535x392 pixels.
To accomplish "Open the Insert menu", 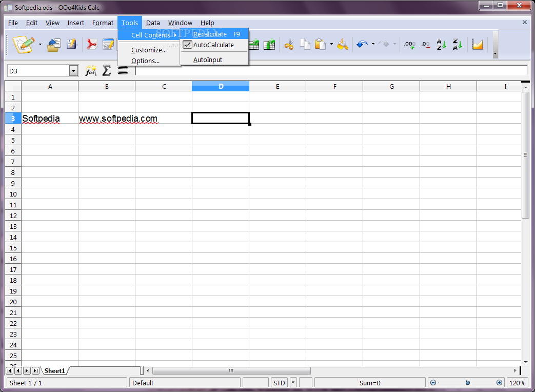I will (x=76, y=23).
